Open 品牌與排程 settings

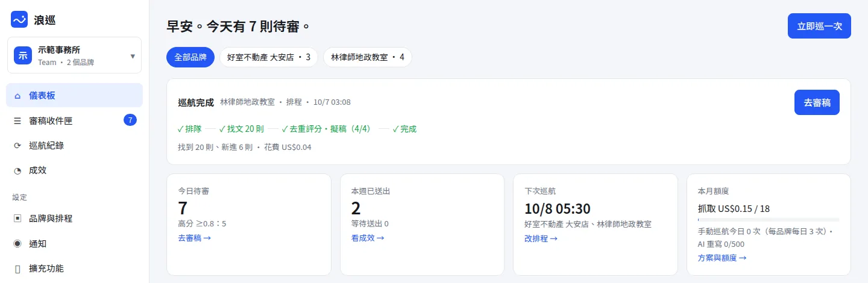pos(75,219)
